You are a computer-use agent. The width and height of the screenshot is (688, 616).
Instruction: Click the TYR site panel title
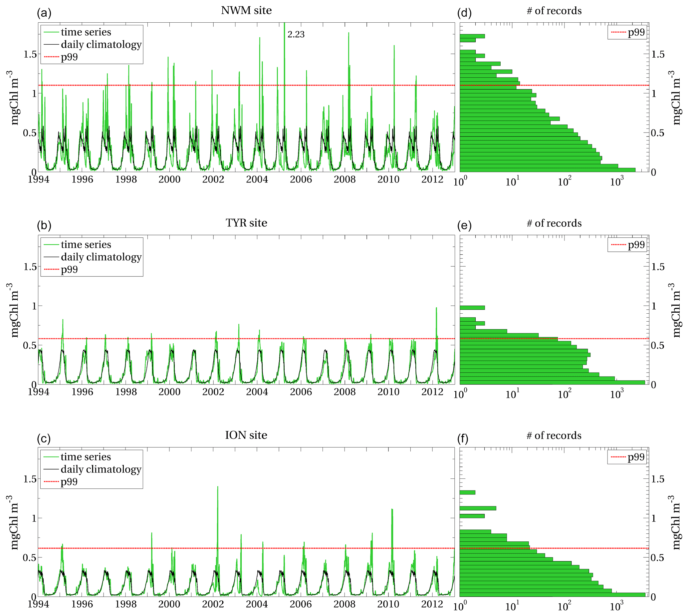pos(246,223)
